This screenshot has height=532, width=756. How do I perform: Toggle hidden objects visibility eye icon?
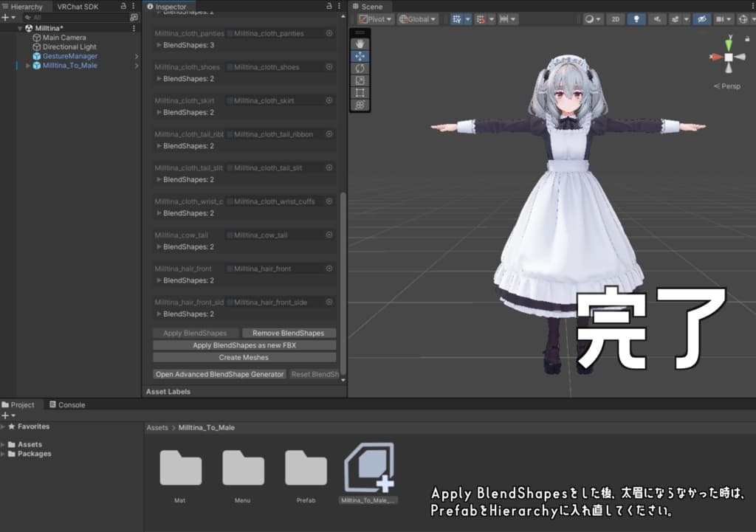coord(702,18)
